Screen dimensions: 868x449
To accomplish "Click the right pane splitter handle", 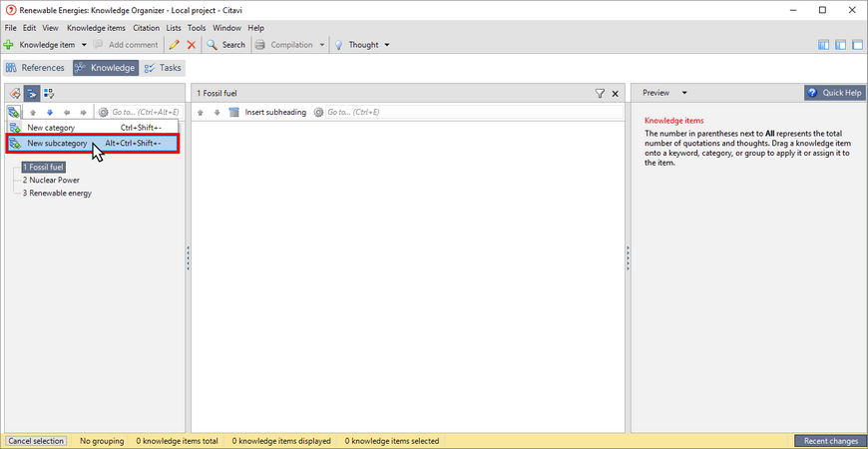I will point(628,258).
